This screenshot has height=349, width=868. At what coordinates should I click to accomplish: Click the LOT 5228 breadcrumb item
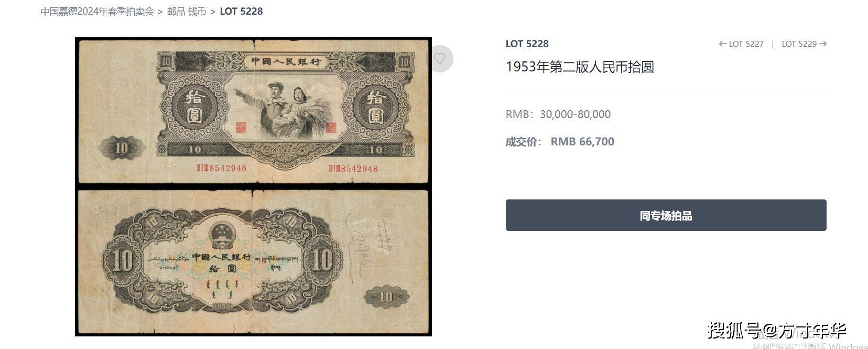coord(241,11)
